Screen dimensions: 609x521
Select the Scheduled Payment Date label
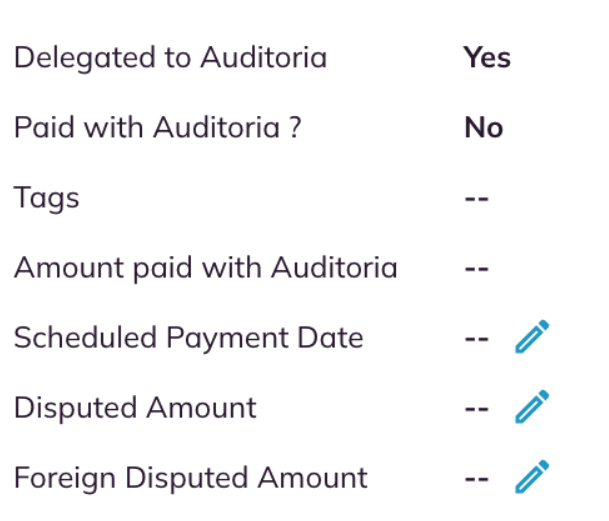[189, 338]
